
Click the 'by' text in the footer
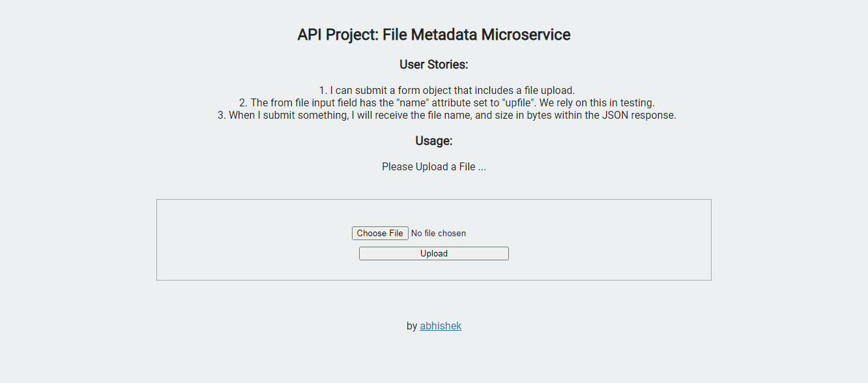(411, 326)
